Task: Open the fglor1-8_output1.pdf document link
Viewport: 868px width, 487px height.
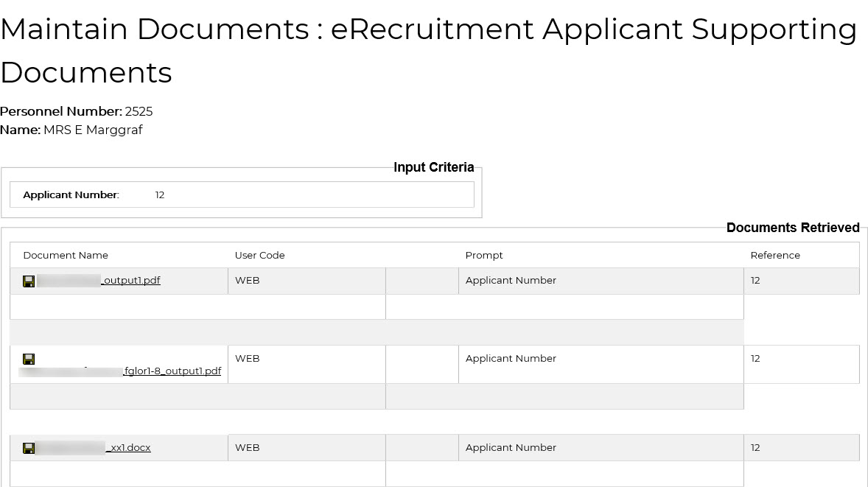Action: (172, 371)
